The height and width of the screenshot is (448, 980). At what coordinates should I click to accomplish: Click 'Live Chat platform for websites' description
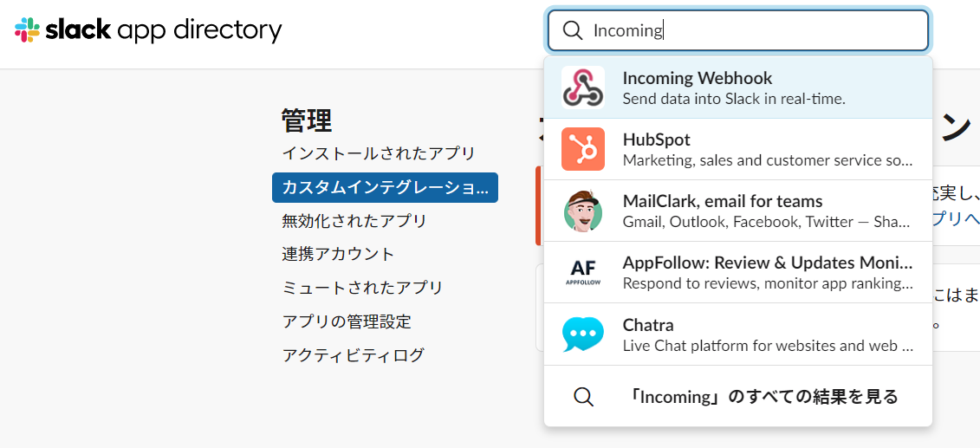pyautogui.click(x=768, y=346)
